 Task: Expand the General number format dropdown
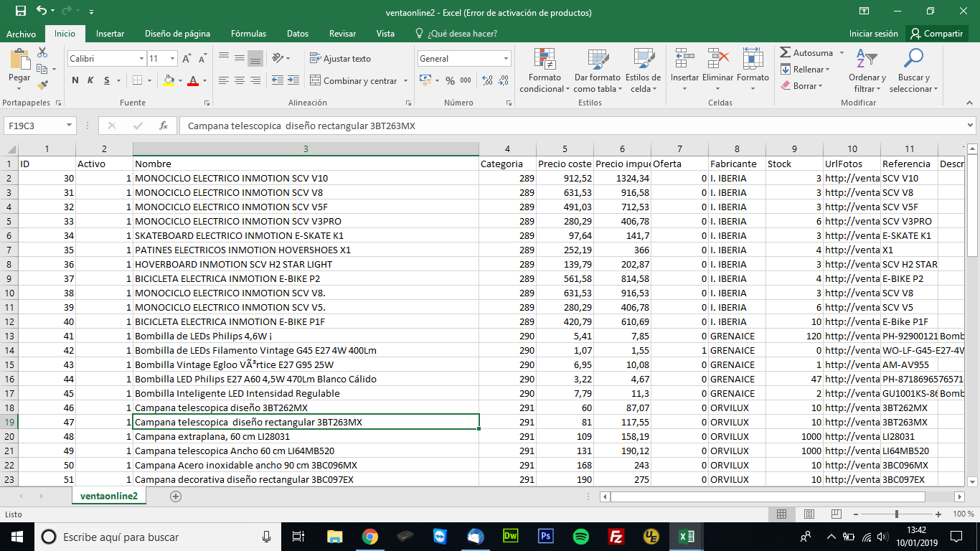(x=506, y=59)
